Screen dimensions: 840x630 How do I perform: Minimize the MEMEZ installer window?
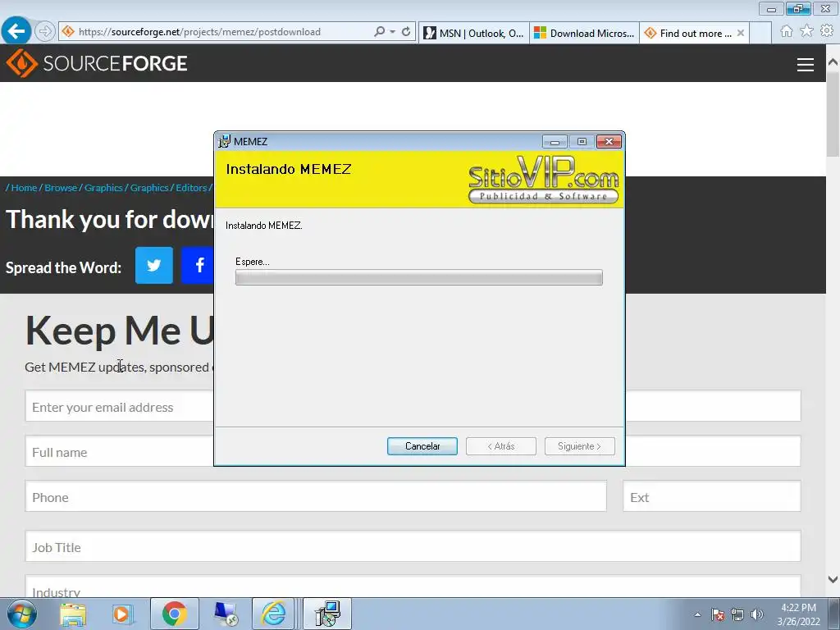coord(555,141)
